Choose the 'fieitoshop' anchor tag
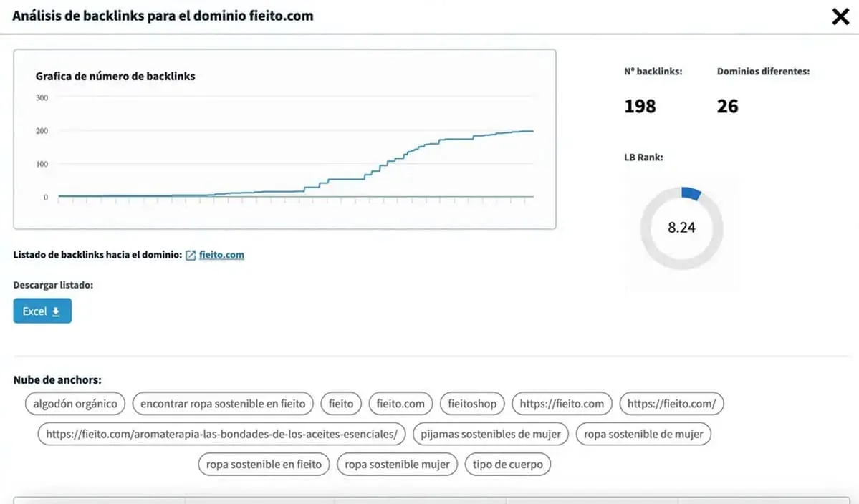Viewport: 859px width, 504px height. coord(472,404)
